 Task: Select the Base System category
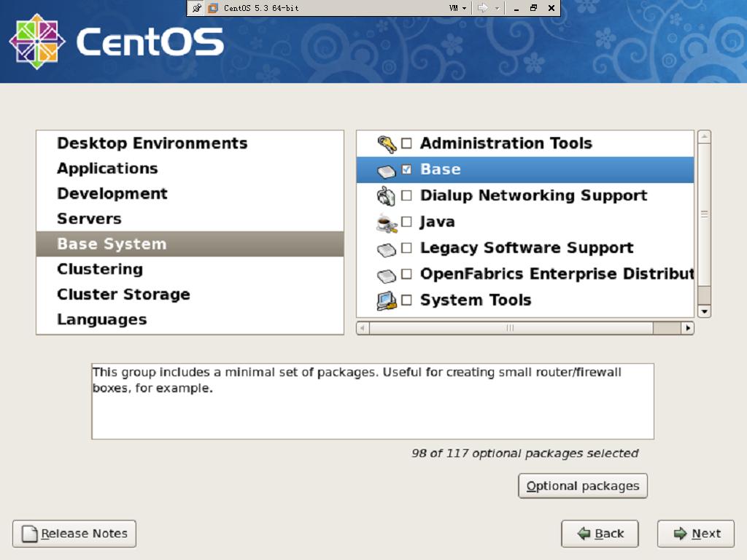point(190,244)
